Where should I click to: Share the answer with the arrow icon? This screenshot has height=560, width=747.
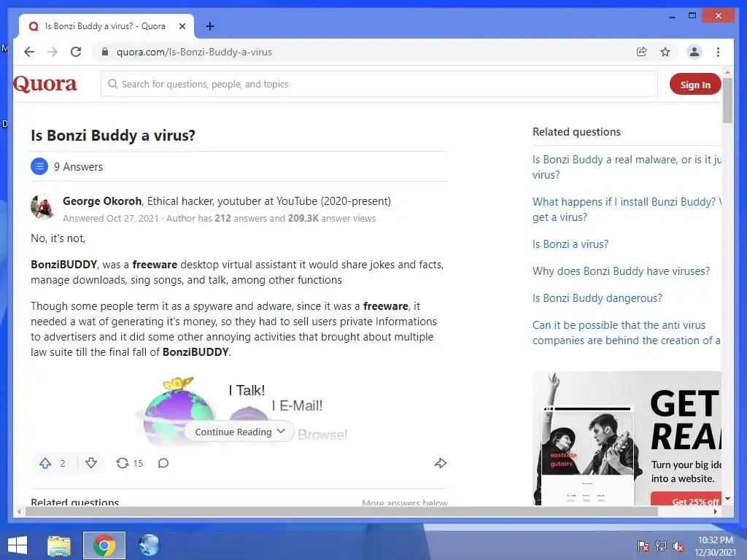[x=441, y=463]
